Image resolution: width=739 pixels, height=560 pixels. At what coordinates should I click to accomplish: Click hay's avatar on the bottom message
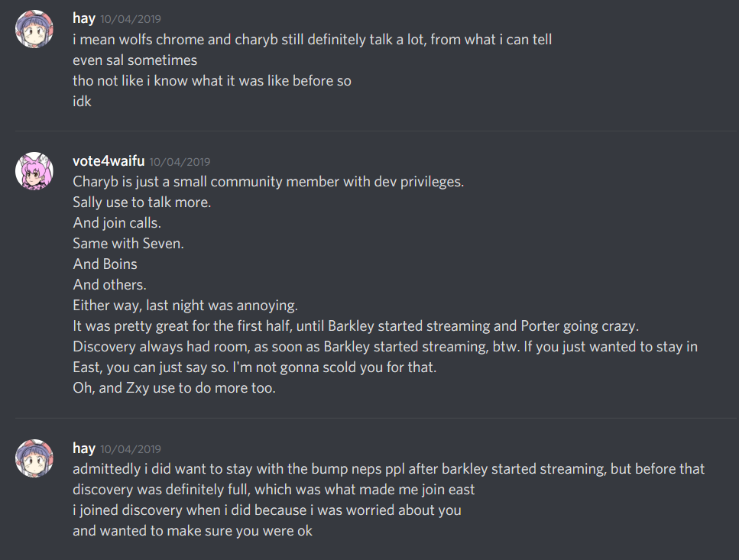click(34, 458)
